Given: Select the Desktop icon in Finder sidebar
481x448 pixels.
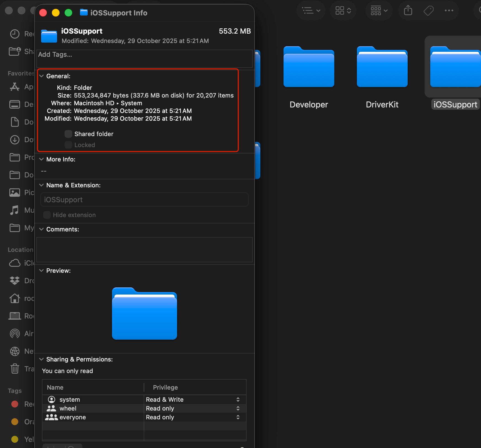Looking at the screenshot, I should [15, 104].
